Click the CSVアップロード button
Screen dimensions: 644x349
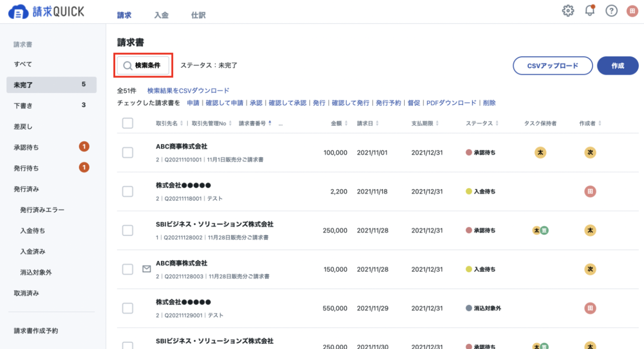click(553, 66)
